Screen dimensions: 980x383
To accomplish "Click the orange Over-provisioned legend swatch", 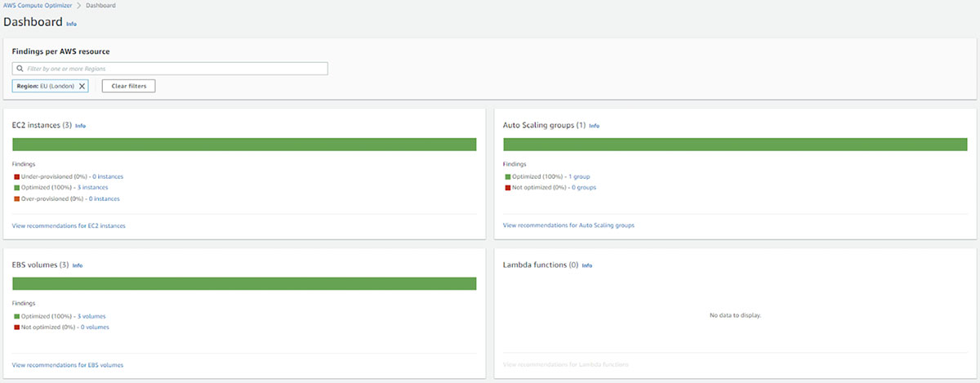I will pyautogui.click(x=16, y=198).
